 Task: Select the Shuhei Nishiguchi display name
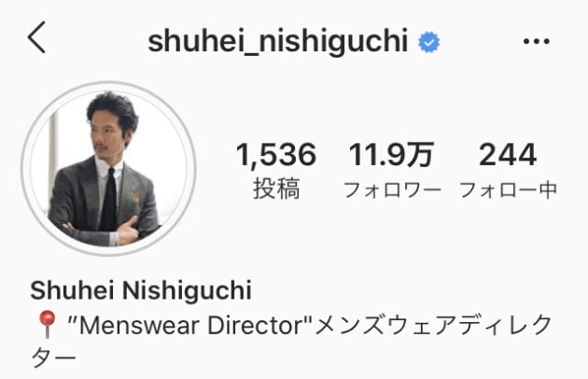point(141,290)
